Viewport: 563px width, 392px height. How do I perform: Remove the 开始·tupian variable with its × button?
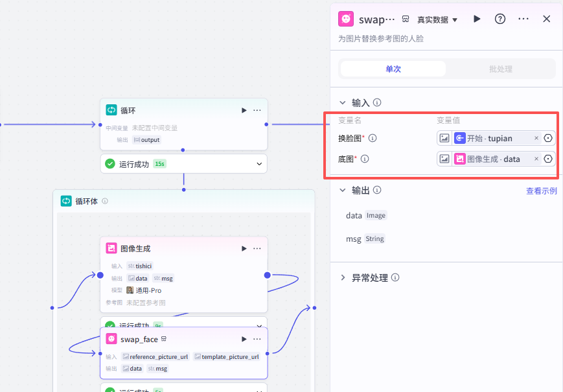pos(536,138)
